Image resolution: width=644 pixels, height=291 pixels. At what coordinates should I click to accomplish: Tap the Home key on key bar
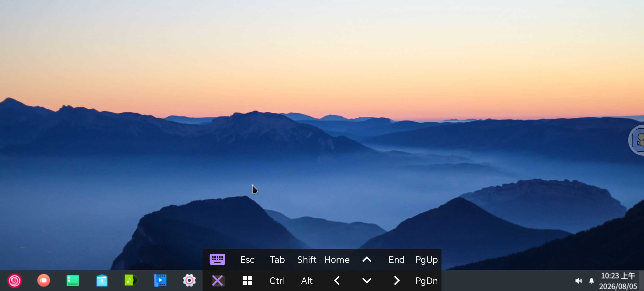point(337,259)
